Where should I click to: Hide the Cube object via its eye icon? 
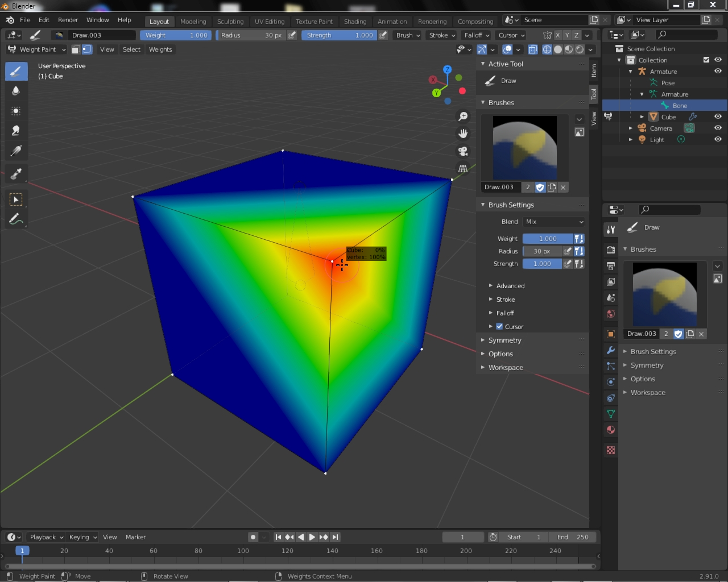pos(718,117)
